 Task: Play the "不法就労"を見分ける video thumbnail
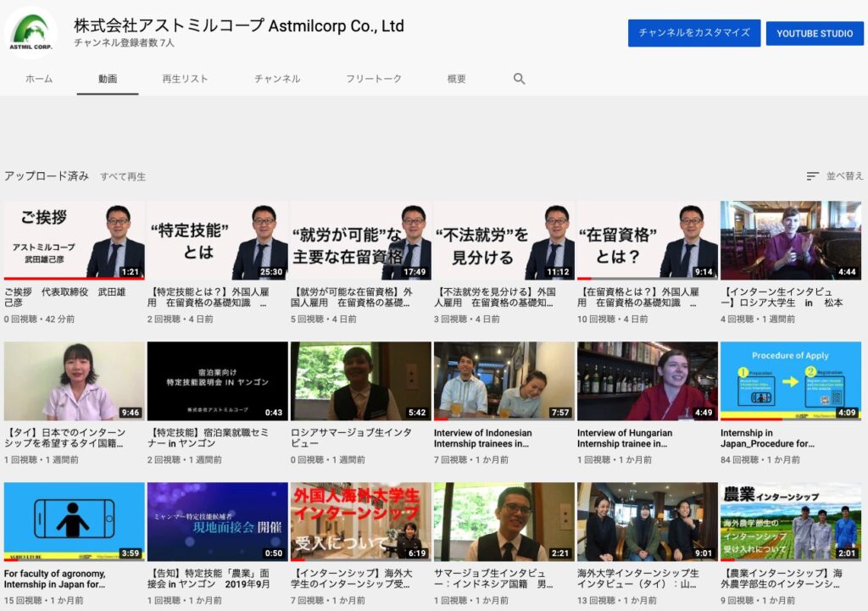[504, 241]
